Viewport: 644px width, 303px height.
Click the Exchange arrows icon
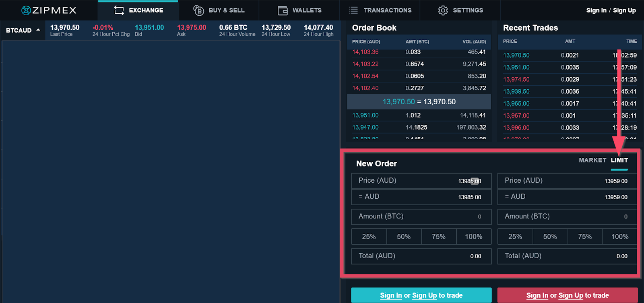pyautogui.click(x=119, y=10)
